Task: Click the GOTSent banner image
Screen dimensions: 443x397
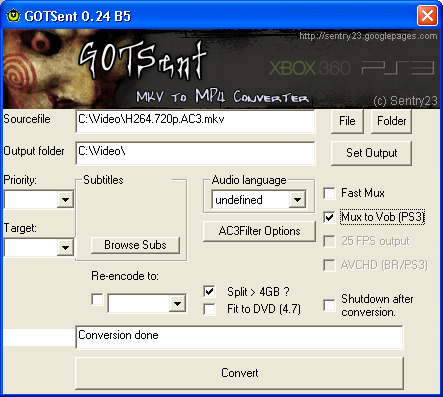Action: tap(221, 69)
